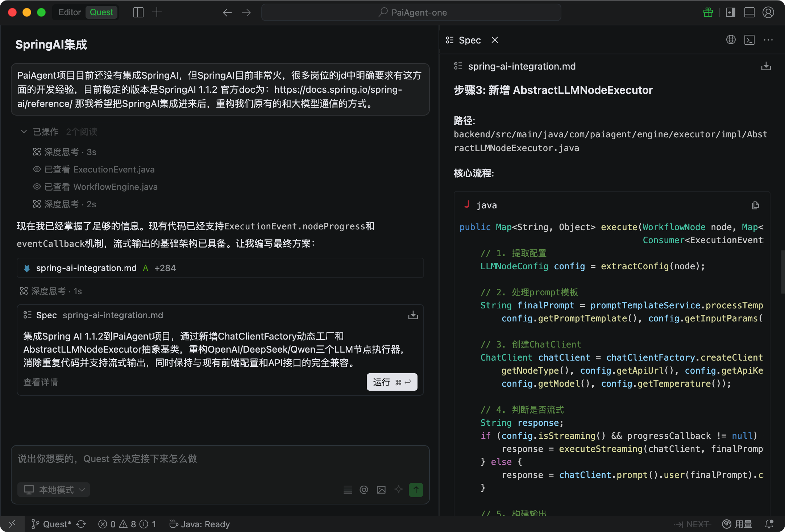Open the 本地模式 mode dropdown
The image size is (785, 532).
pos(54,490)
